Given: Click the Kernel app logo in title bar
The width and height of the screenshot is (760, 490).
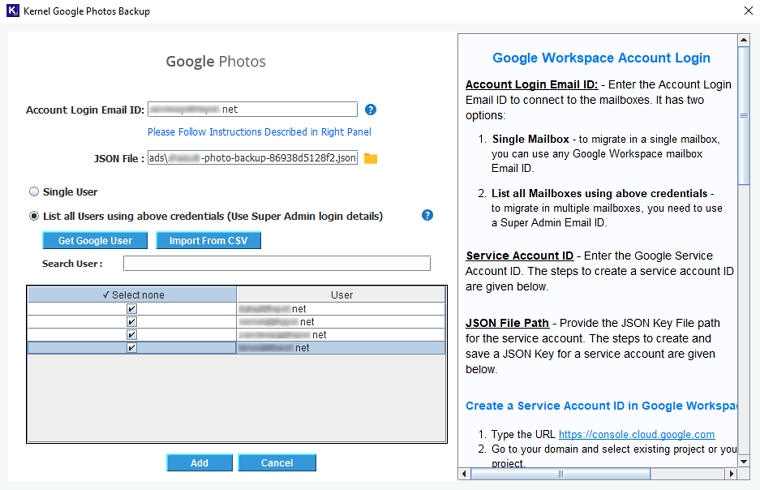Looking at the screenshot, I should [13, 11].
